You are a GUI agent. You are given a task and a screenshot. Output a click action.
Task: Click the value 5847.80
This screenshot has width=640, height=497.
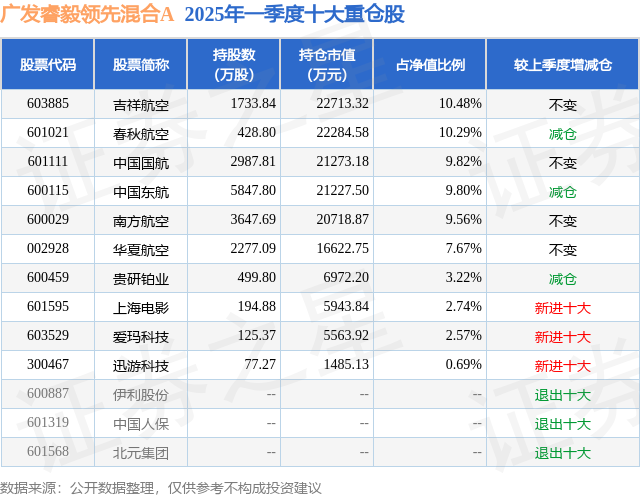(253, 191)
